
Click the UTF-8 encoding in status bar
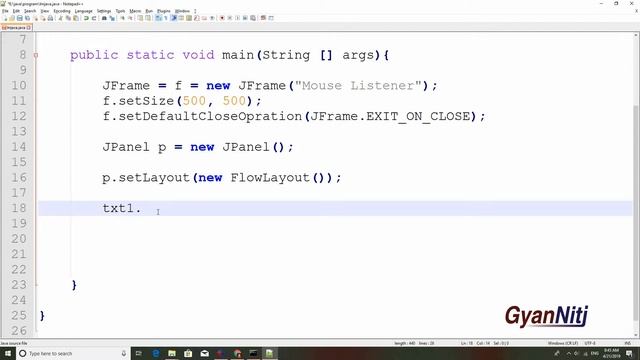click(x=590, y=343)
